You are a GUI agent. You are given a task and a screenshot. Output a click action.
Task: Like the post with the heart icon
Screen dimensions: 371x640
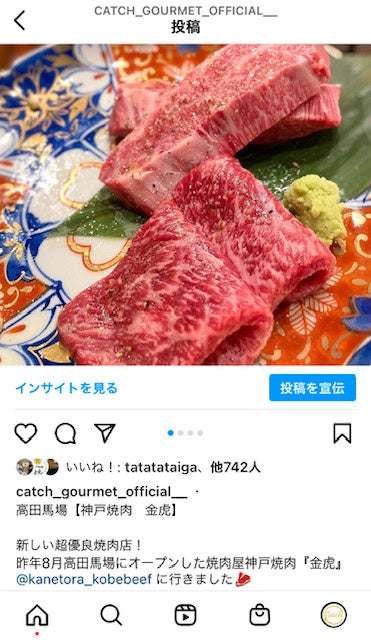pos(26,433)
